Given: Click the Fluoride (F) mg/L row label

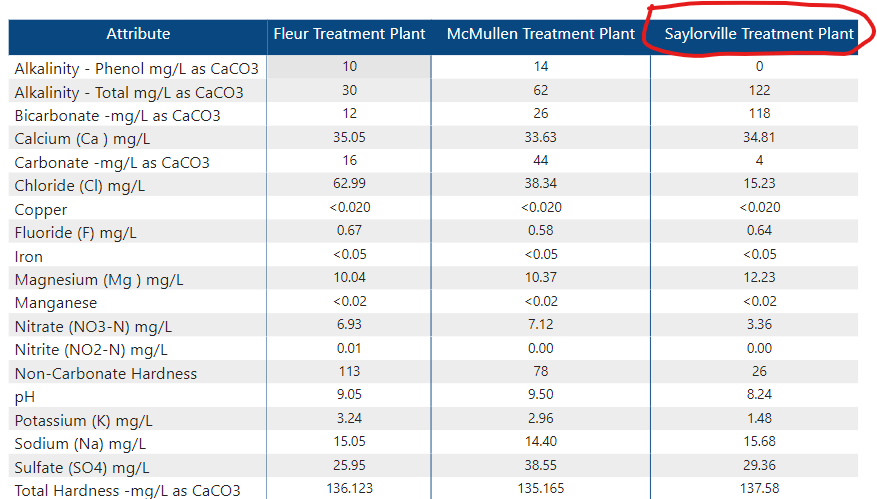Looking at the screenshot, I should tap(76, 233).
